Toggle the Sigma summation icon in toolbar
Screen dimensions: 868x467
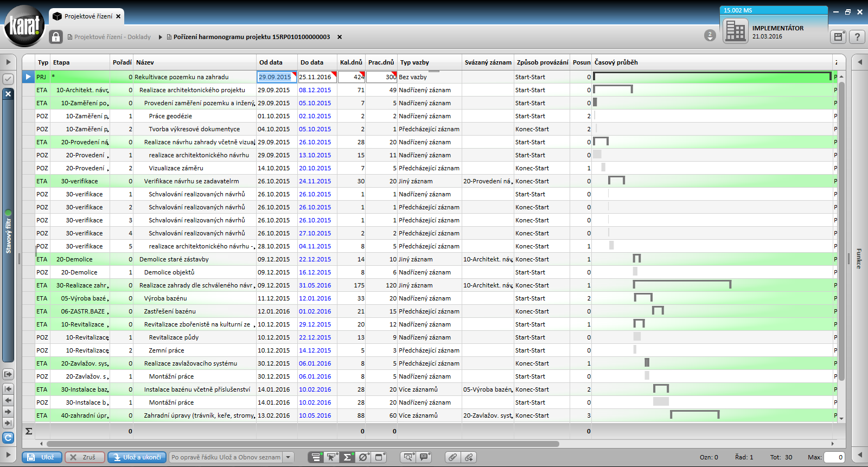[347, 457]
